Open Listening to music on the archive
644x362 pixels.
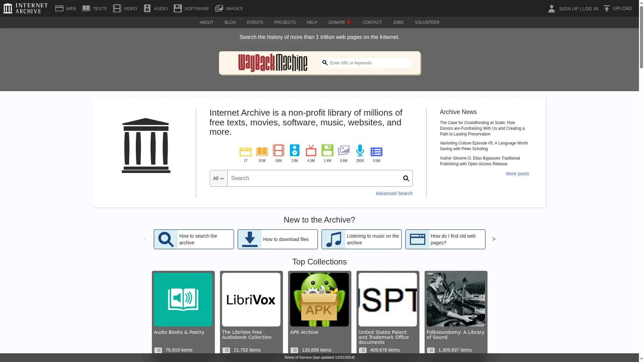[x=362, y=239]
